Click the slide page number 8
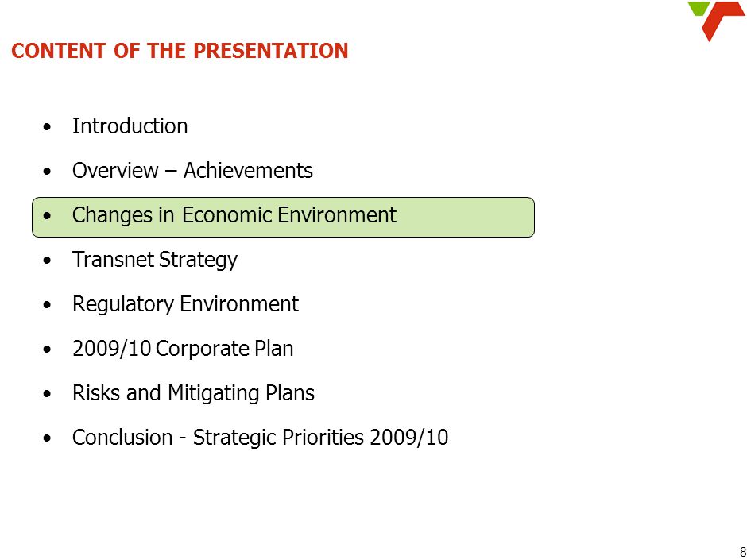The image size is (747, 560). coord(742,550)
